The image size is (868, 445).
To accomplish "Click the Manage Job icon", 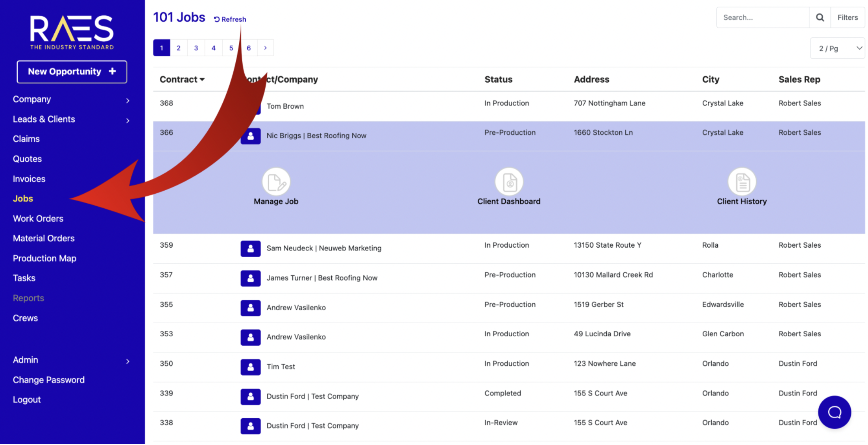I will 276,182.
